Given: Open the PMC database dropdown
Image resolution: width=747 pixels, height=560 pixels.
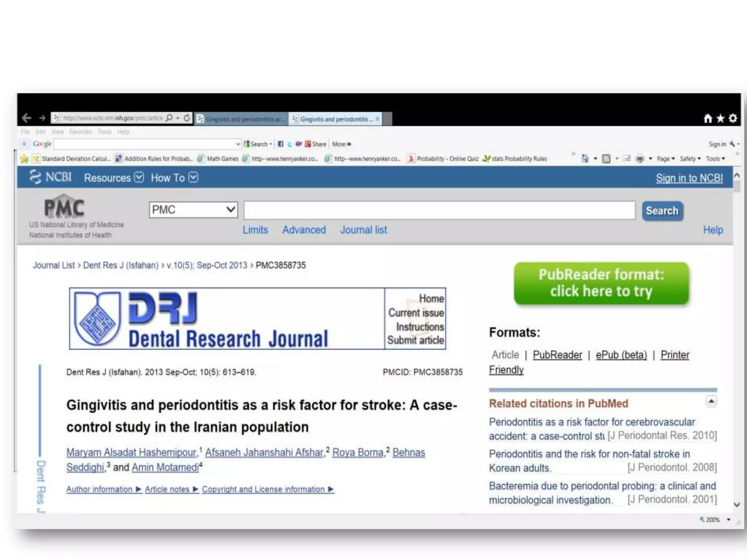Looking at the screenshot, I should point(193,210).
